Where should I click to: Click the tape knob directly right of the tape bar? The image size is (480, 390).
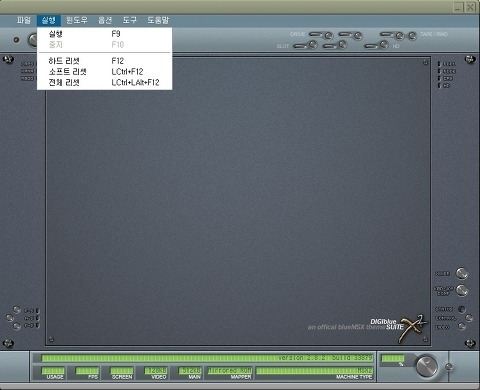point(399,35)
